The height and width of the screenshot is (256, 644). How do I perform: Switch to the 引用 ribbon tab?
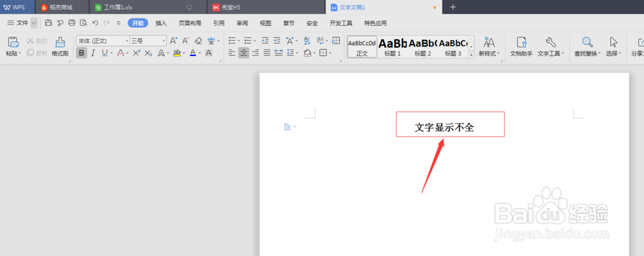tap(219, 23)
